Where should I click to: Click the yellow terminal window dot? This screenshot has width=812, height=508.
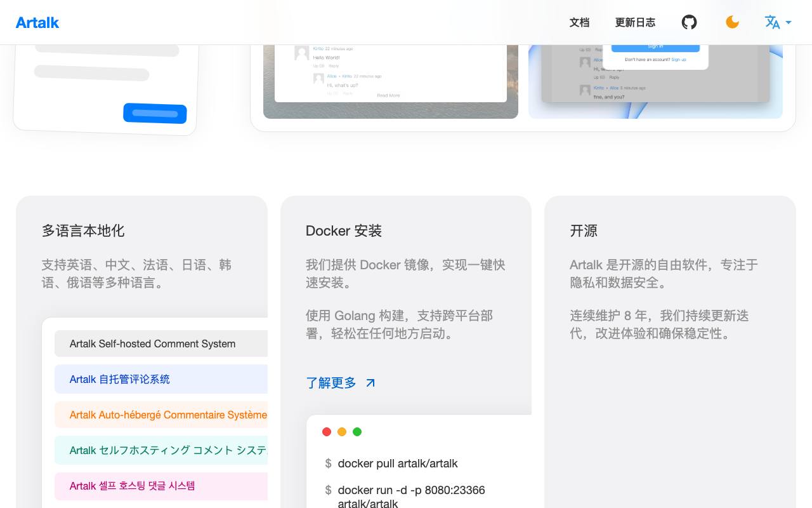342,432
